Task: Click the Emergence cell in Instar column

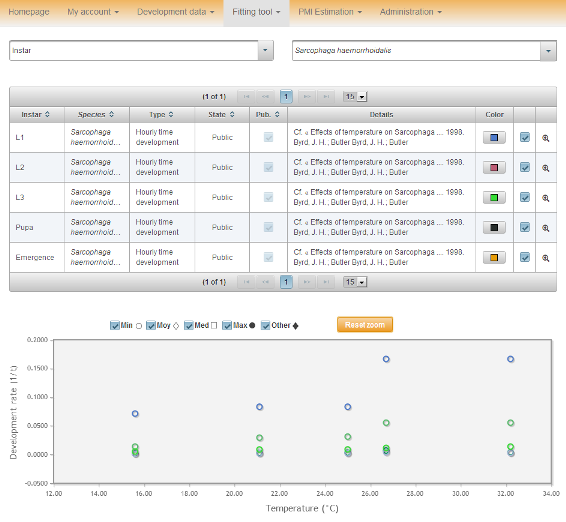Action: pos(37,257)
